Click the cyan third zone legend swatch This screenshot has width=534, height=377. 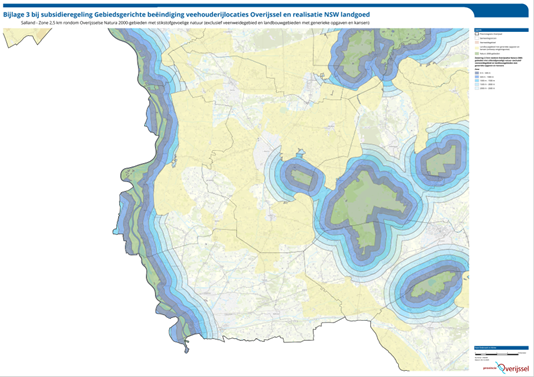click(x=477, y=81)
